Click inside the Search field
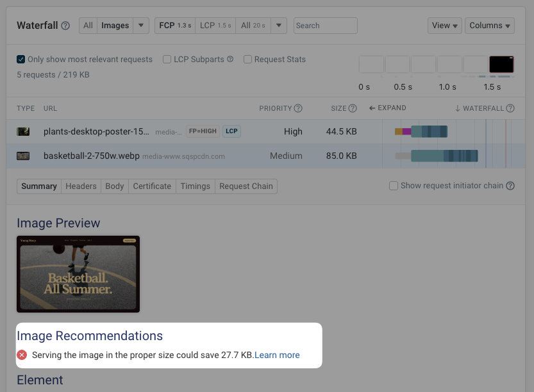The image size is (534, 392). click(325, 26)
